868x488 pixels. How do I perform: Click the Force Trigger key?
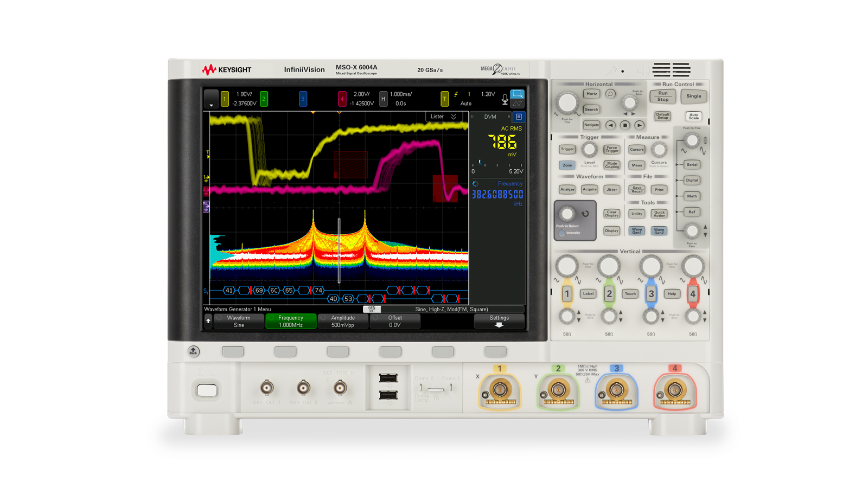(611, 150)
